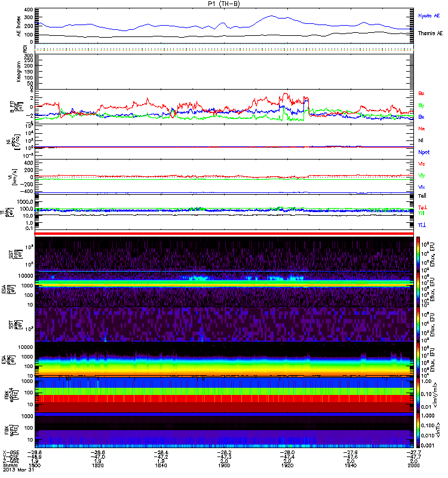
Task: Click the "<|nT|>" colorbar unit label
Action: coord(438,430)
